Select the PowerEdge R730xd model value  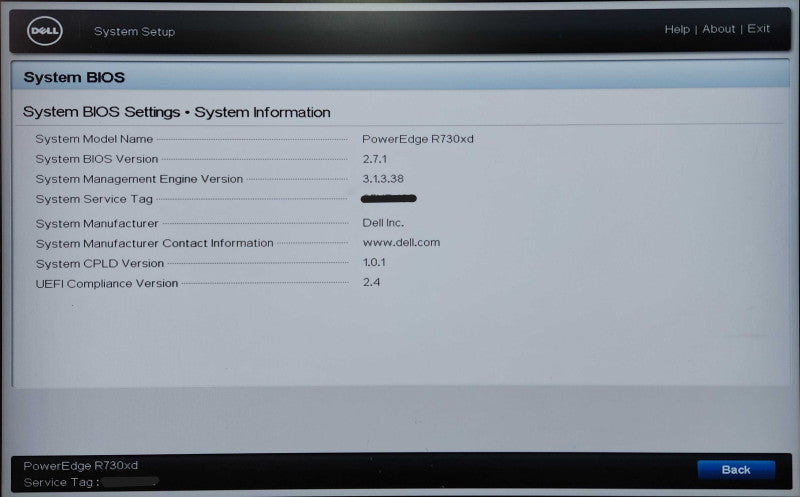pos(418,139)
